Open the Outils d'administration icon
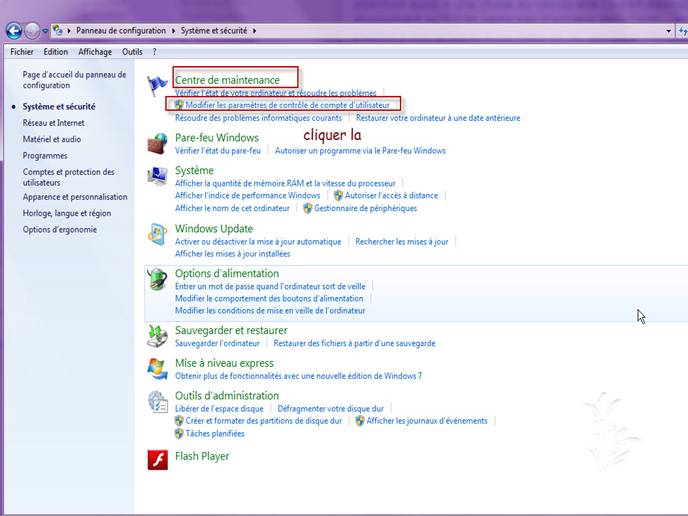 tap(158, 402)
